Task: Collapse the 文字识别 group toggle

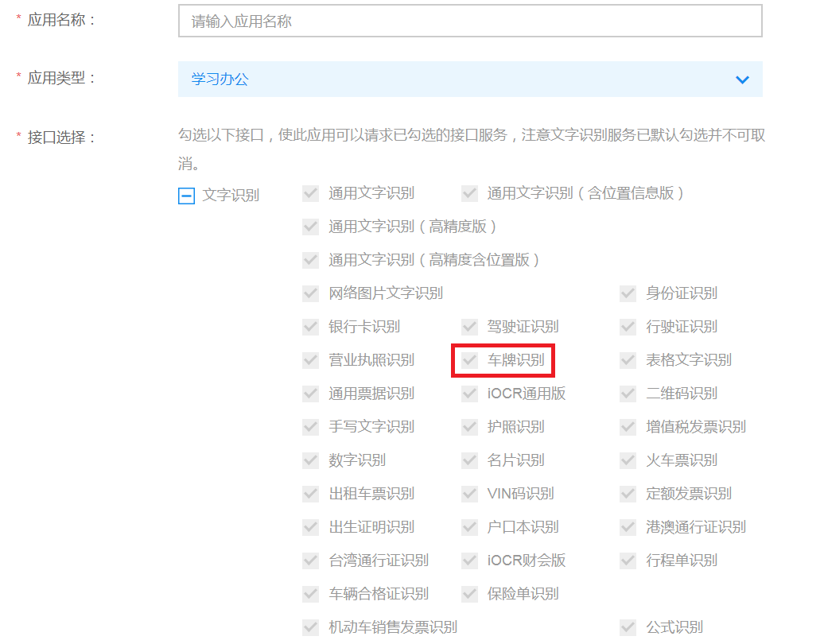Action: tap(186, 196)
